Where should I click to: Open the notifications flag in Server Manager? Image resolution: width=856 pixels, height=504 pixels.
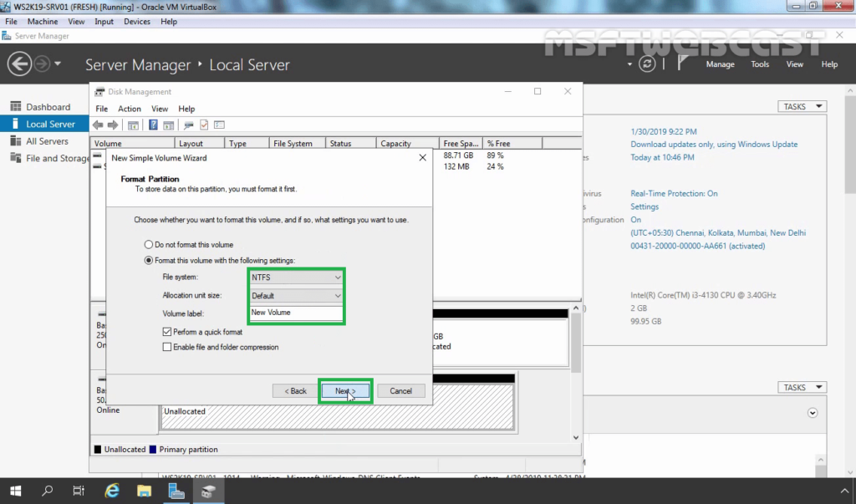tap(681, 64)
